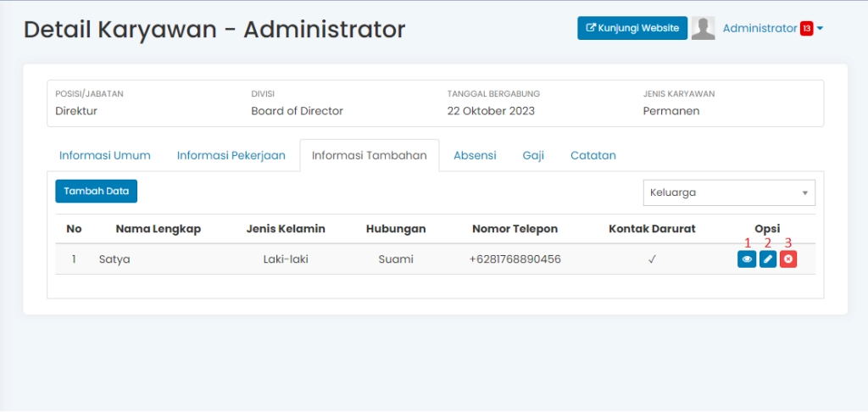Delete Satya's record with red X icon
The image size is (868, 412).
[x=788, y=259]
